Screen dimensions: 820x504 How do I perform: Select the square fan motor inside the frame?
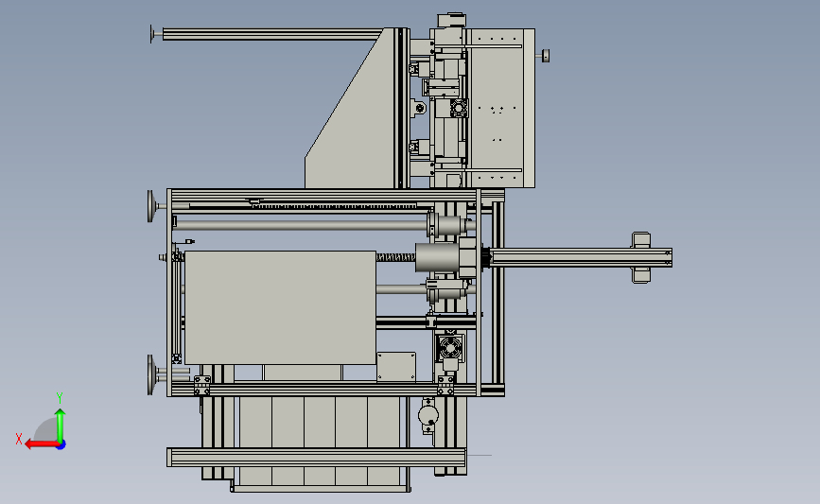(x=450, y=347)
